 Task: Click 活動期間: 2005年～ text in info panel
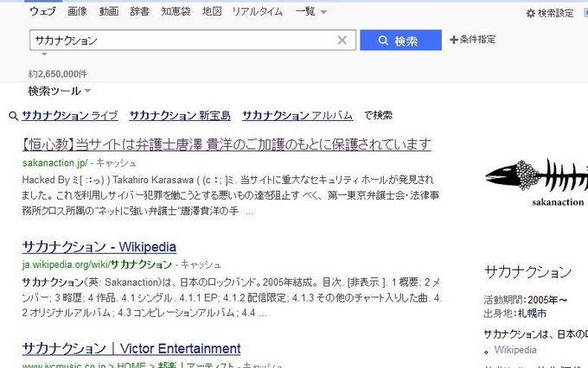tap(526, 300)
